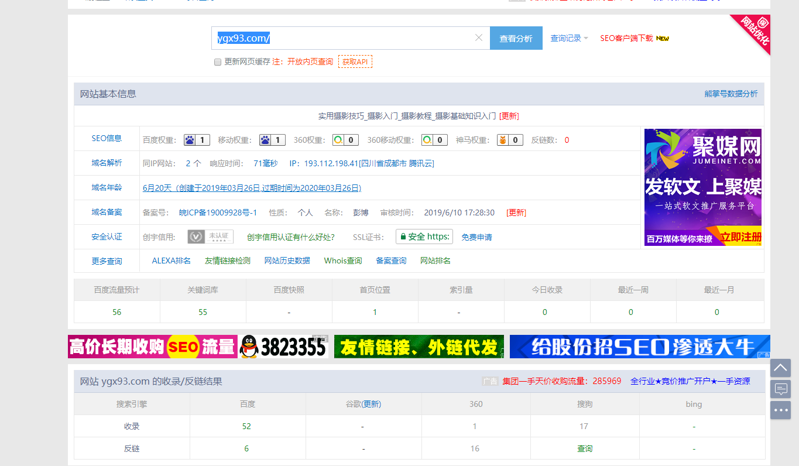Click the 查看分析 button
This screenshot has height=466, width=799.
point(516,38)
